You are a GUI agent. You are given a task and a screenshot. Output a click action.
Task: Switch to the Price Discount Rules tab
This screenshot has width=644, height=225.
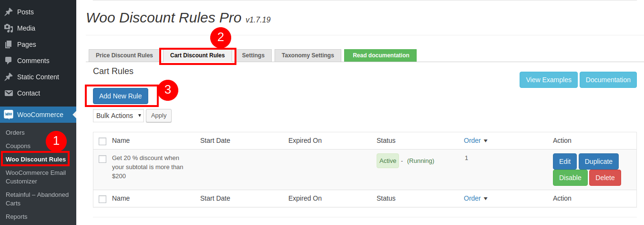tap(124, 55)
